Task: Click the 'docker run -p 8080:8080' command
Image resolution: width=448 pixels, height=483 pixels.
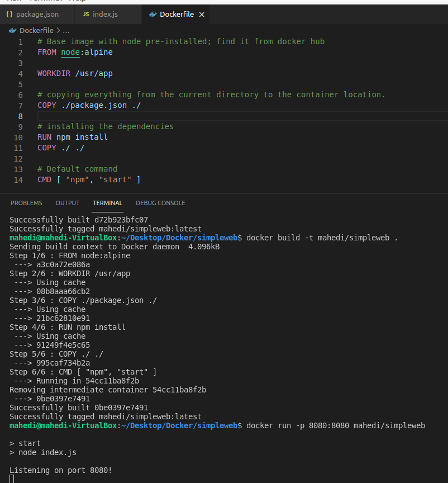Action: click(x=336, y=426)
